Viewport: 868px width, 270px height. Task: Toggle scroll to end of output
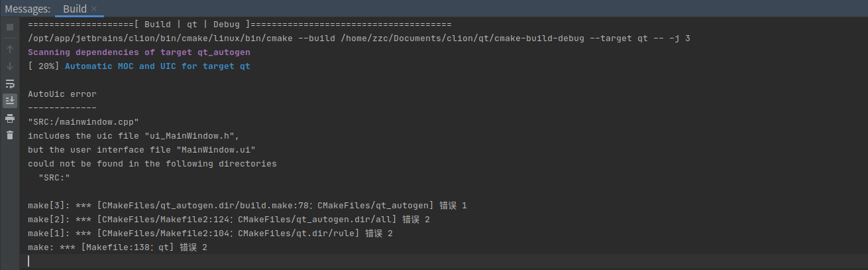[10, 101]
